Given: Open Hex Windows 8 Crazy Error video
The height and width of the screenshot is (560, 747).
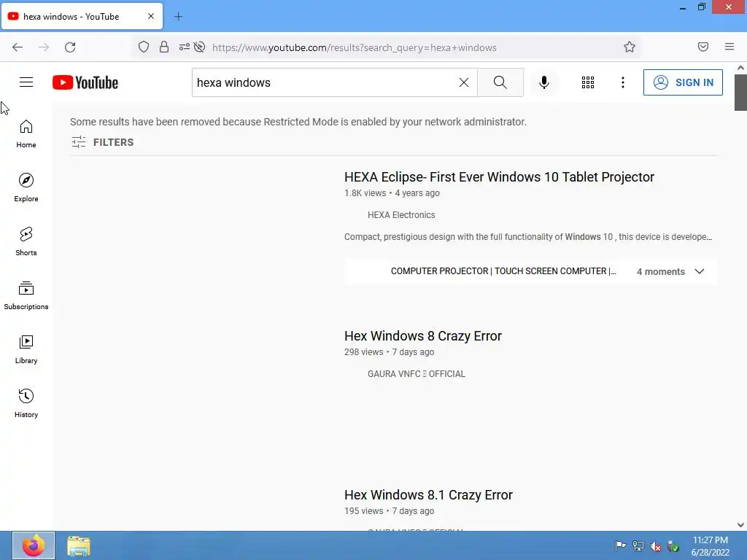Looking at the screenshot, I should pos(422,335).
